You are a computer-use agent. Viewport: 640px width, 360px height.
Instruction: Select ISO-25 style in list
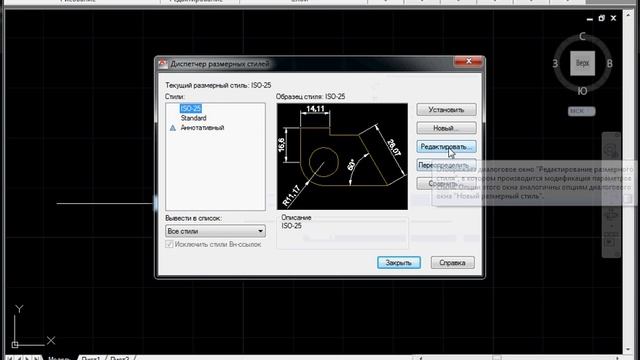pos(191,108)
